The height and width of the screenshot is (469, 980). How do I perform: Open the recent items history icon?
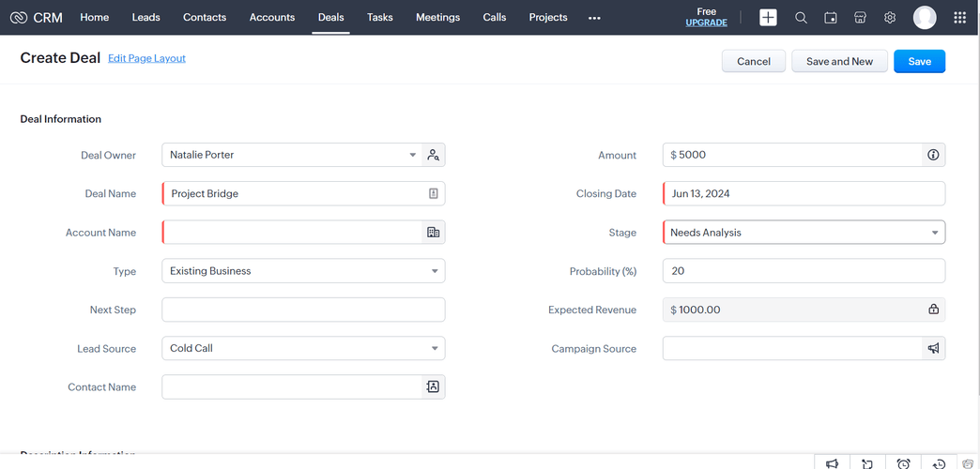coord(939,463)
